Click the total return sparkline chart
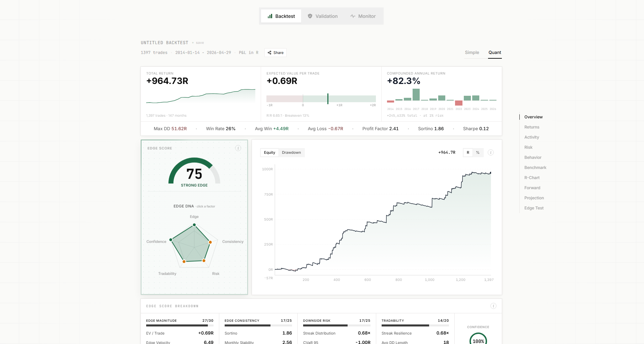This screenshot has height=344, width=644. (201, 96)
